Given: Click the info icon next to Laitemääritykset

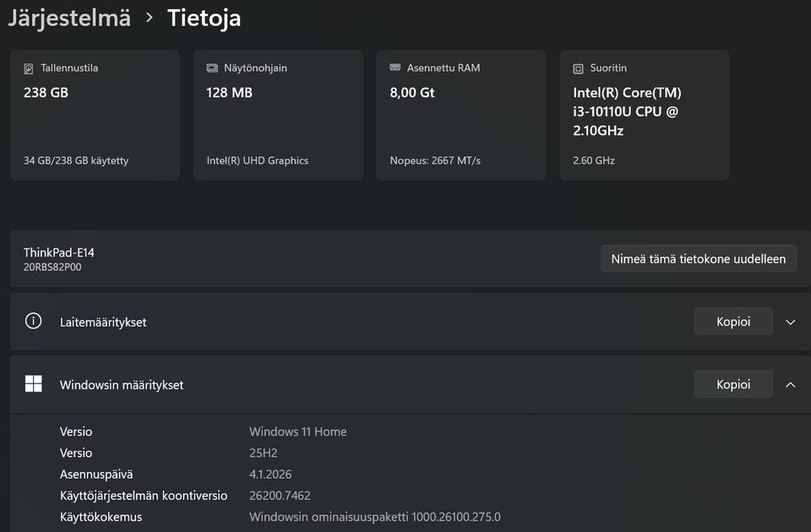Looking at the screenshot, I should (33, 322).
